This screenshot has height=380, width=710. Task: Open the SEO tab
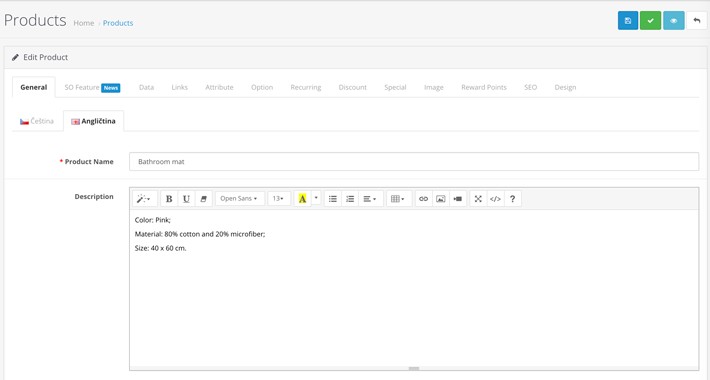click(530, 87)
